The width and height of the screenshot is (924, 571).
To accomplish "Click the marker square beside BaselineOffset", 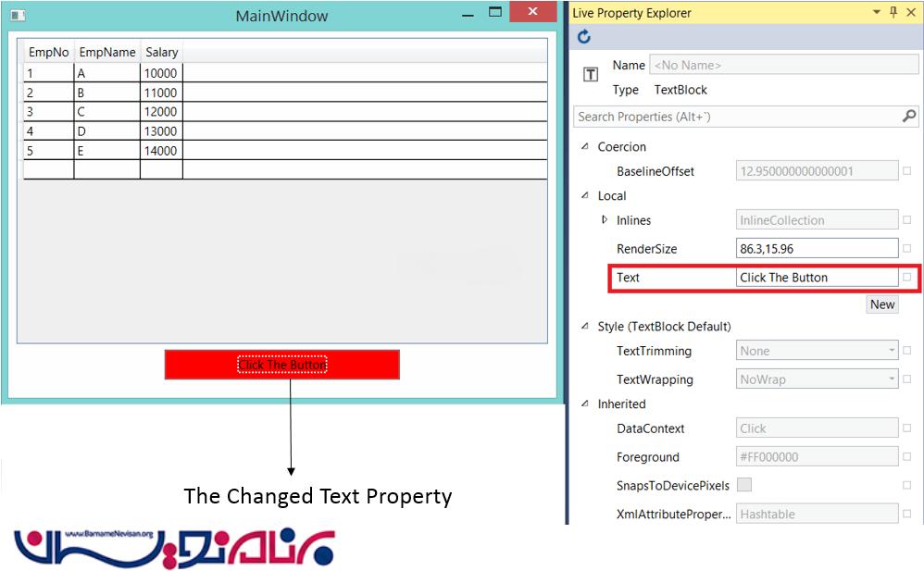I will click(907, 171).
